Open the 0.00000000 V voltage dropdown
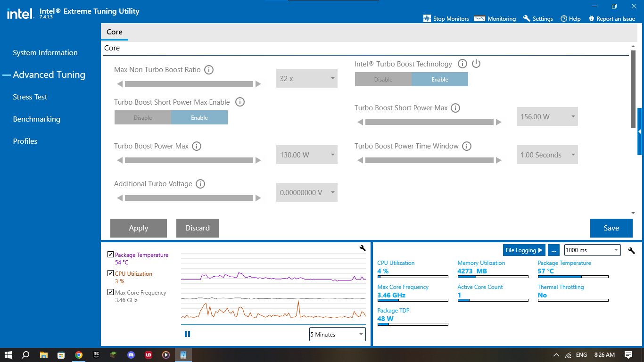 307,193
